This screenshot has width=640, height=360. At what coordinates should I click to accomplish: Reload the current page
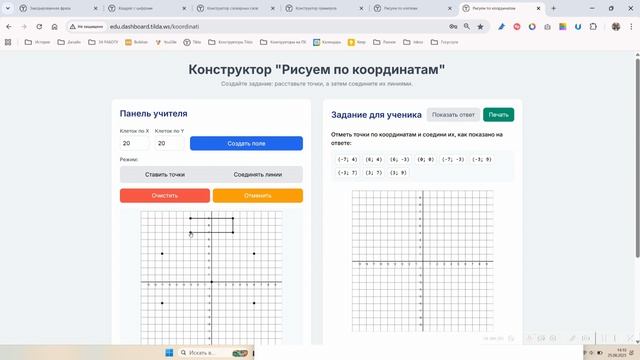39,27
